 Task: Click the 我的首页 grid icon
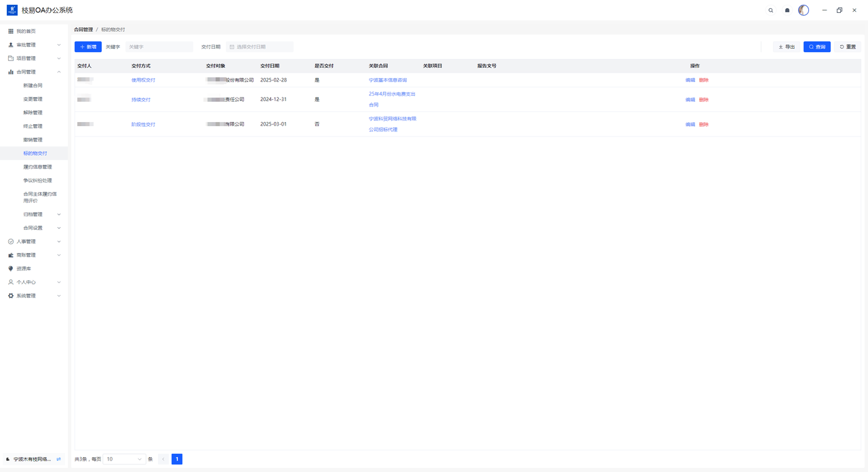[x=11, y=31]
